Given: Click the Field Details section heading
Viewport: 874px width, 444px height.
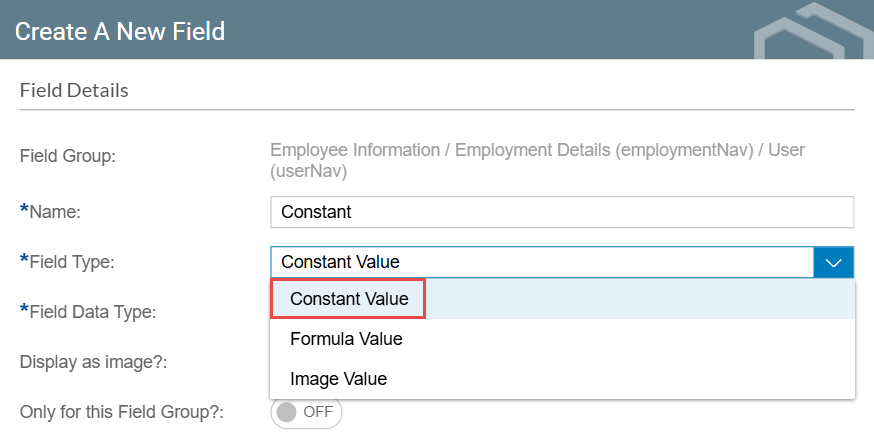Looking at the screenshot, I should [74, 90].
